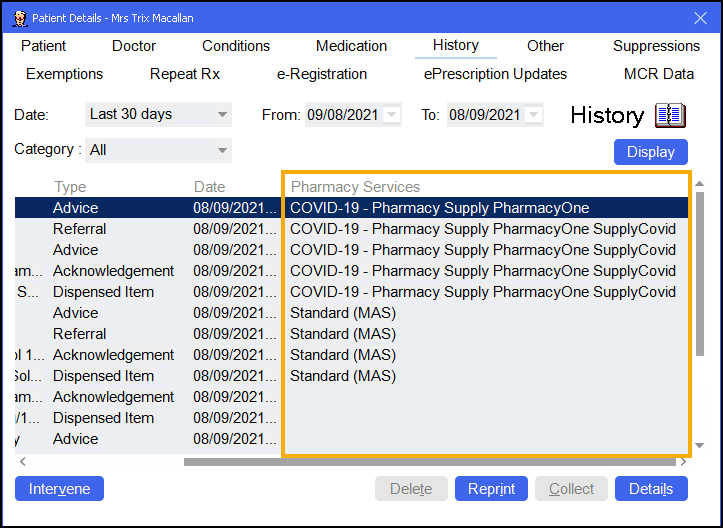Click the Reprint button

(x=491, y=489)
